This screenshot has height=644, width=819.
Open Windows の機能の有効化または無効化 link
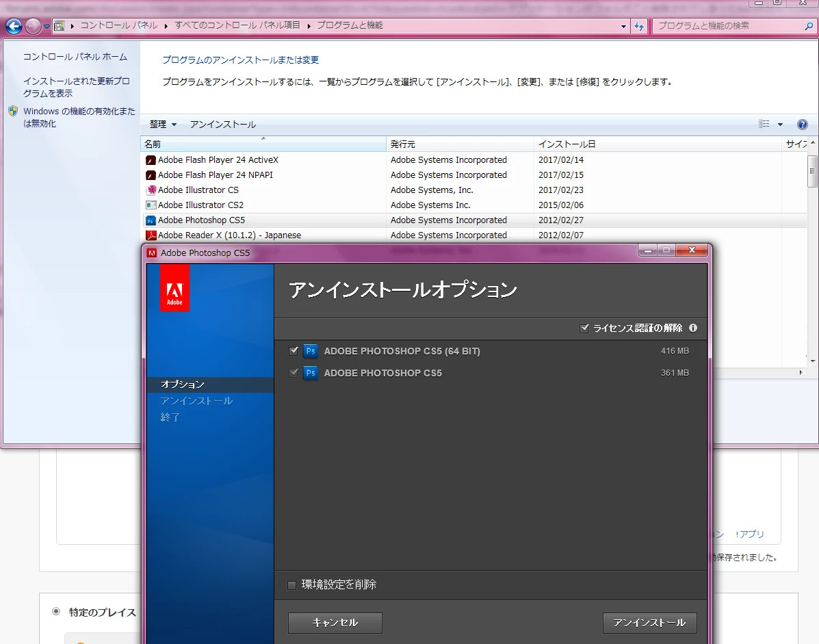79,117
